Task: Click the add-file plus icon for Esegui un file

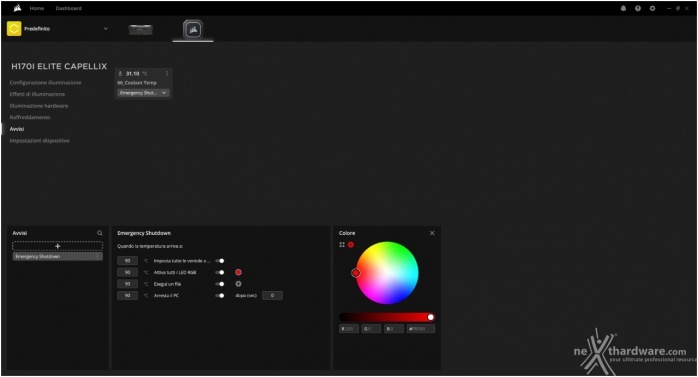Action: click(x=238, y=284)
